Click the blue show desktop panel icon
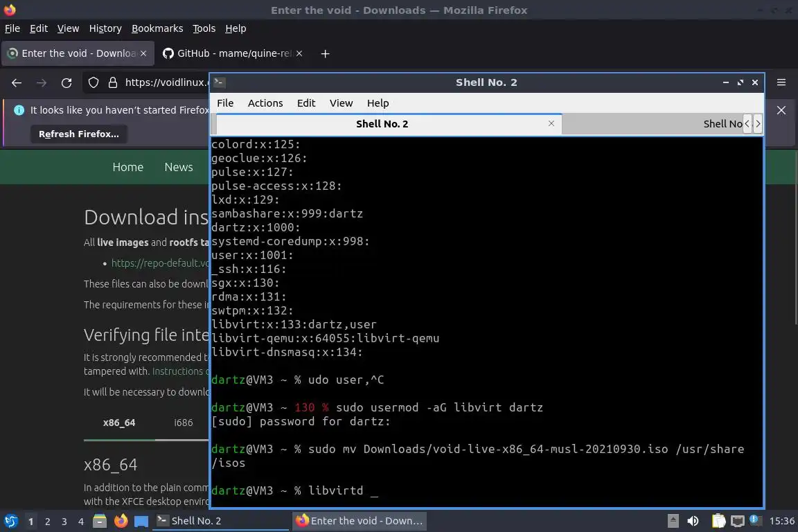The width and height of the screenshot is (798, 532). click(x=141, y=521)
